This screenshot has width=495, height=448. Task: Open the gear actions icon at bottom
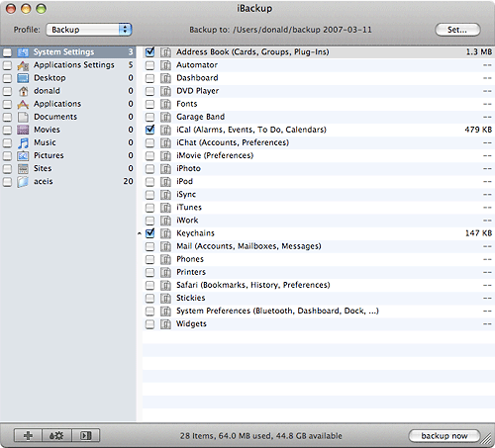click(x=56, y=436)
